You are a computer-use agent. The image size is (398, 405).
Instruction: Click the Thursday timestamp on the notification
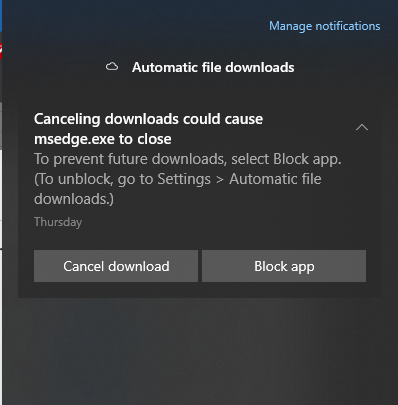click(58, 222)
